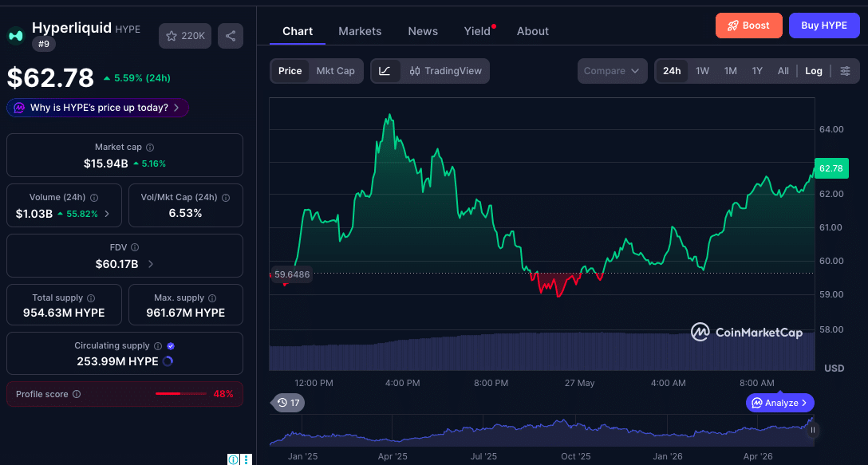Click the Buy HYPE button
The width and height of the screenshot is (868, 465).
pos(824,26)
